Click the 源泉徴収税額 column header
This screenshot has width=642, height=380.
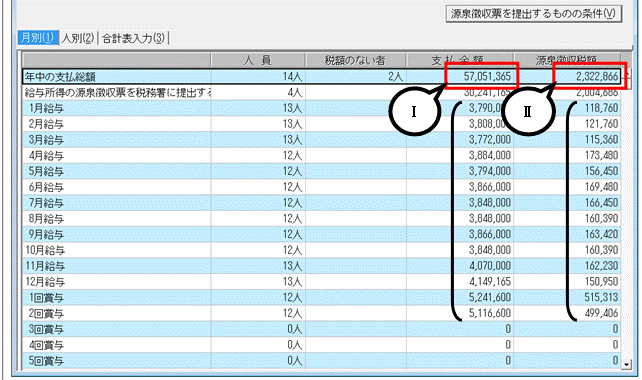[x=567, y=60]
